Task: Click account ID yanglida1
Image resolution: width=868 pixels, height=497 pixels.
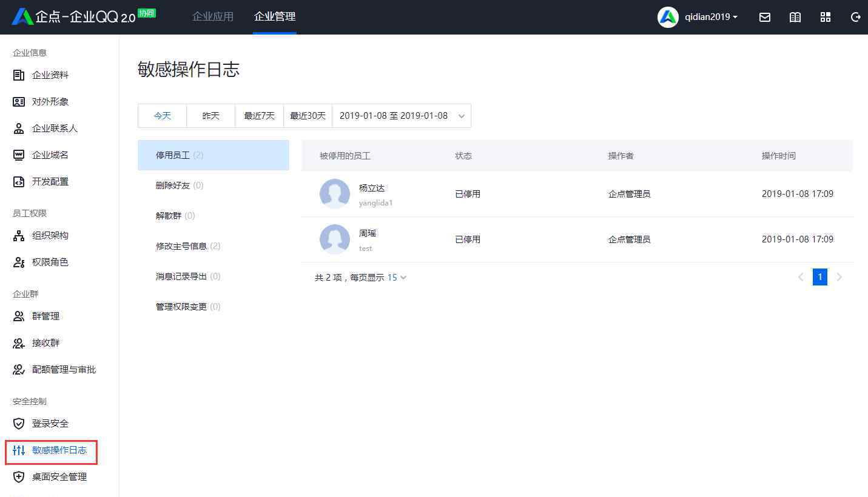Action: [x=376, y=203]
